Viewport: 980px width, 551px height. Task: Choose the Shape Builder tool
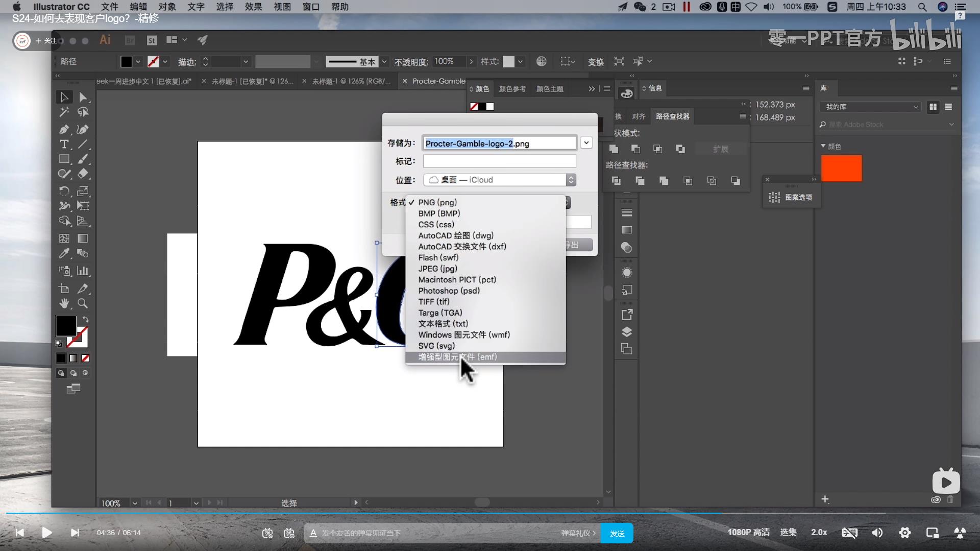tap(64, 221)
